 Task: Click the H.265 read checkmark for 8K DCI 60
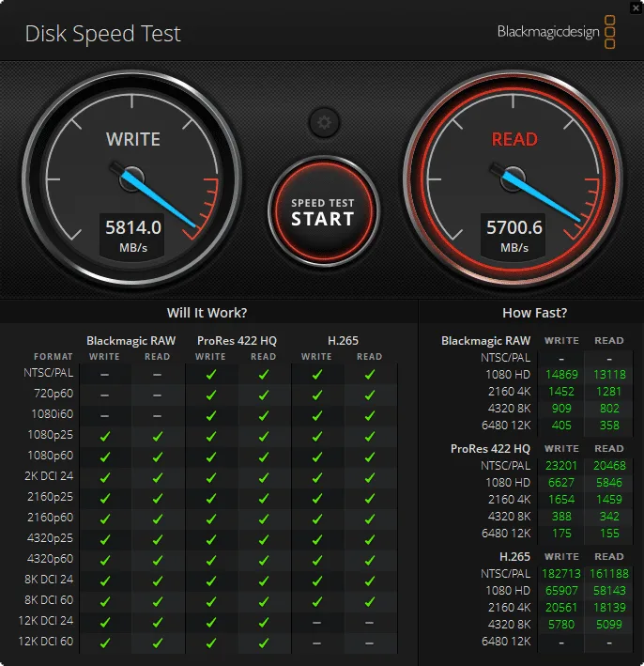pyautogui.click(x=370, y=601)
